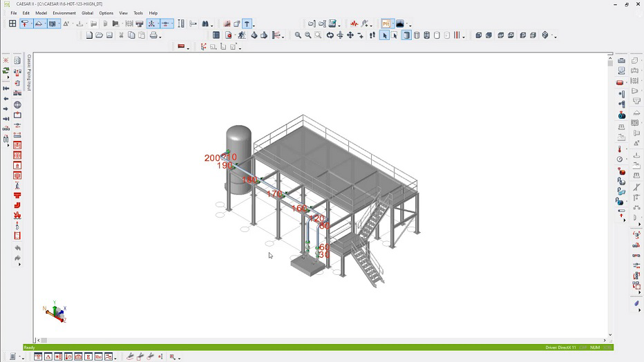The height and width of the screenshot is (362, 644).
Task: Click the New document icon
Action: pos(89,35)
